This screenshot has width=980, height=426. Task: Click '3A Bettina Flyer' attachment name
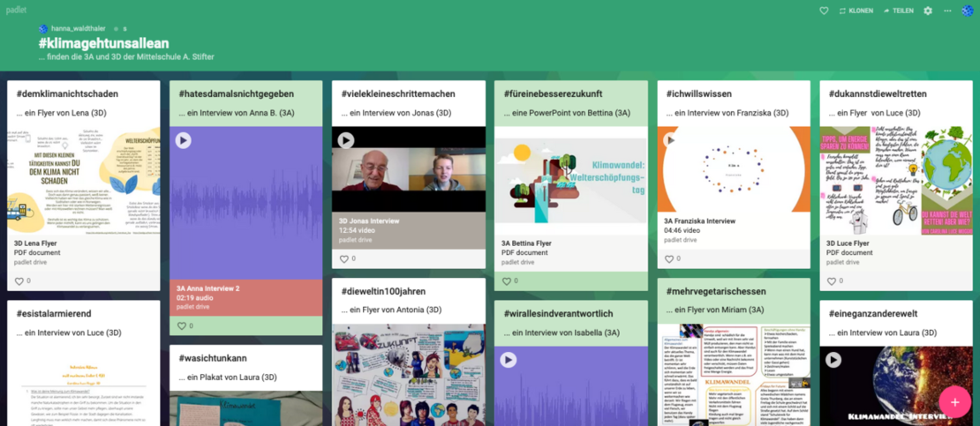click(526, 243)
